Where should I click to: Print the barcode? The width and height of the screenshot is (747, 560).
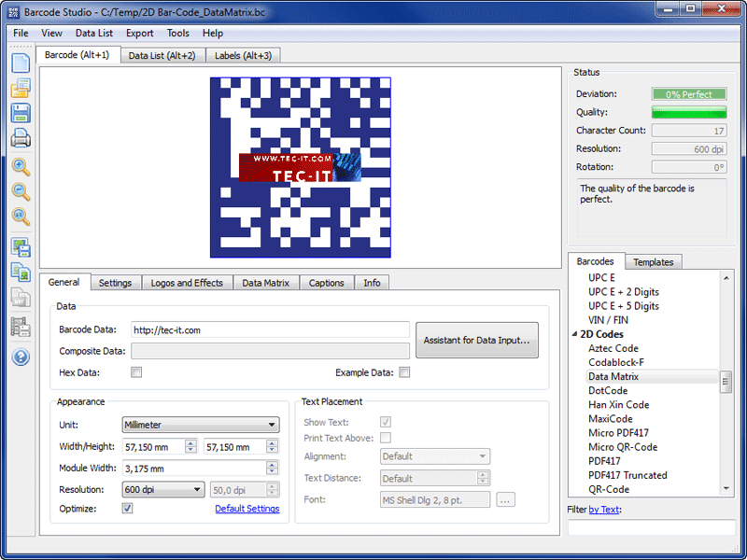tap(21, 138)
